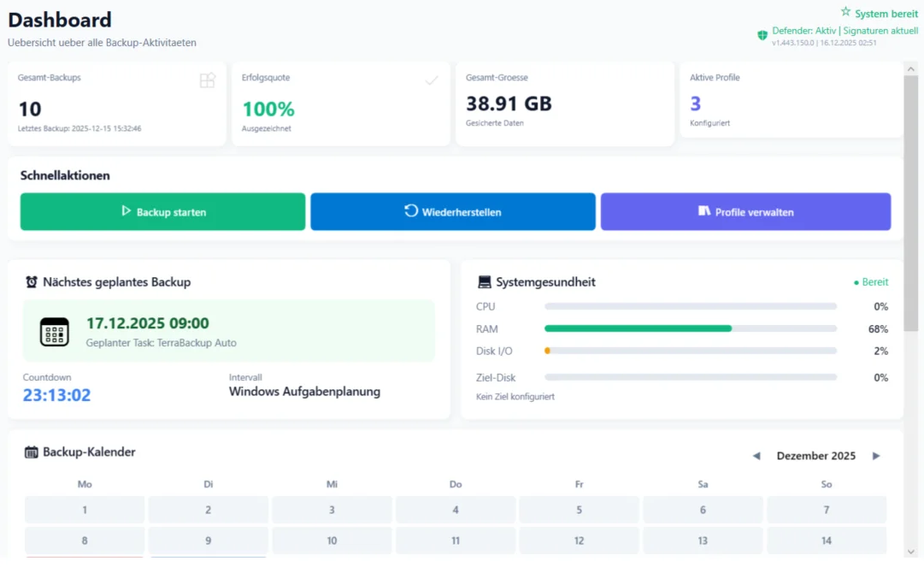The height and width of the screenshot is (567, 924).
Task: Open Profile verwalten
Action: pyautogui.click(x=745, y=211)
